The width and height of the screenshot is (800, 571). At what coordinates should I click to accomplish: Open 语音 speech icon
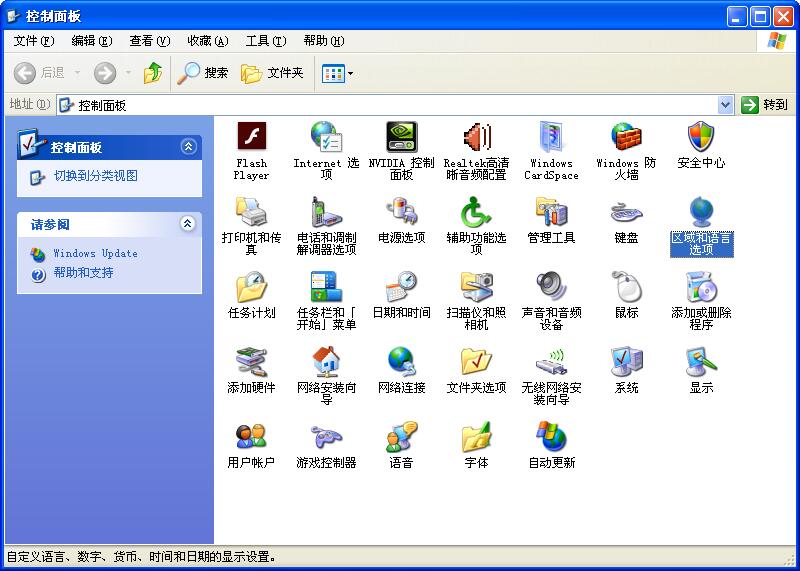[x=402, y=437]
